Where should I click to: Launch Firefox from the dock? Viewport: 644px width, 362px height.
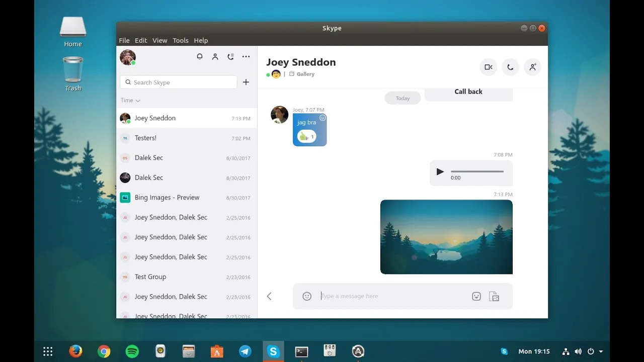[75, 351]
